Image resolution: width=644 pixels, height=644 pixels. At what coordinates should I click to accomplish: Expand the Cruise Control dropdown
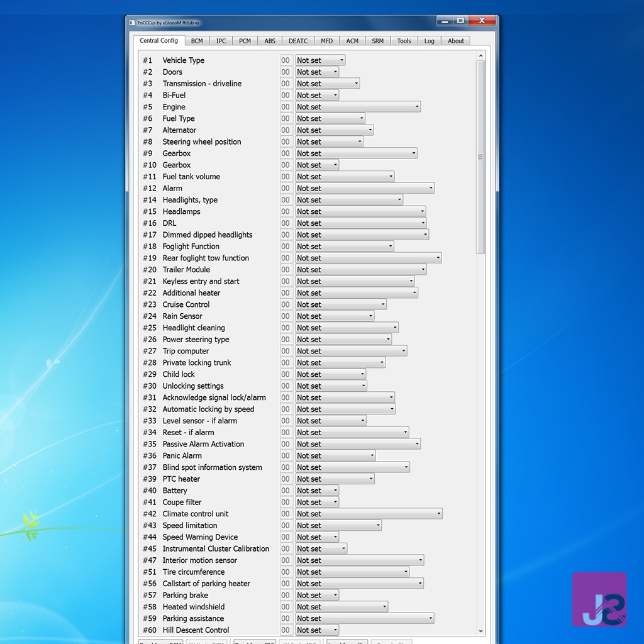(341, 305)
